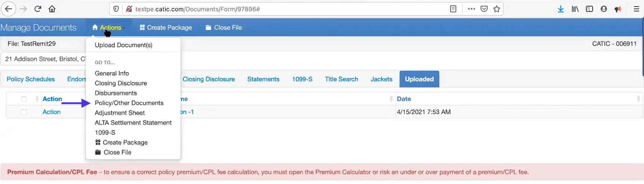Open the Firefox downloads arrow icon
Viewport: 644px width, 184px height.
point(561,9)
